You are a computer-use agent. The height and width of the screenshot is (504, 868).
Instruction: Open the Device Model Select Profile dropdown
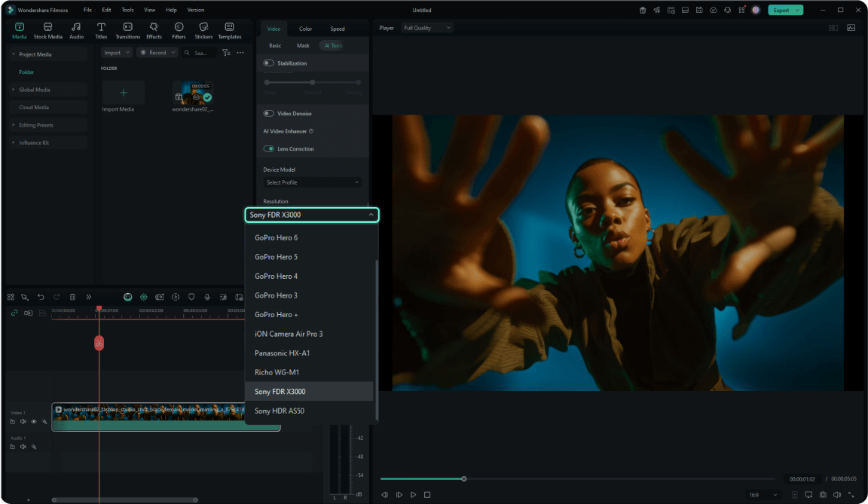point(312,182)
